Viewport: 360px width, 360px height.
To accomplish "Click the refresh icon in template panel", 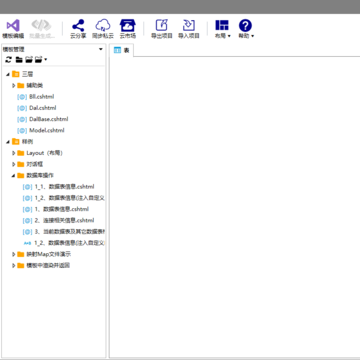I will pos(9,60).
